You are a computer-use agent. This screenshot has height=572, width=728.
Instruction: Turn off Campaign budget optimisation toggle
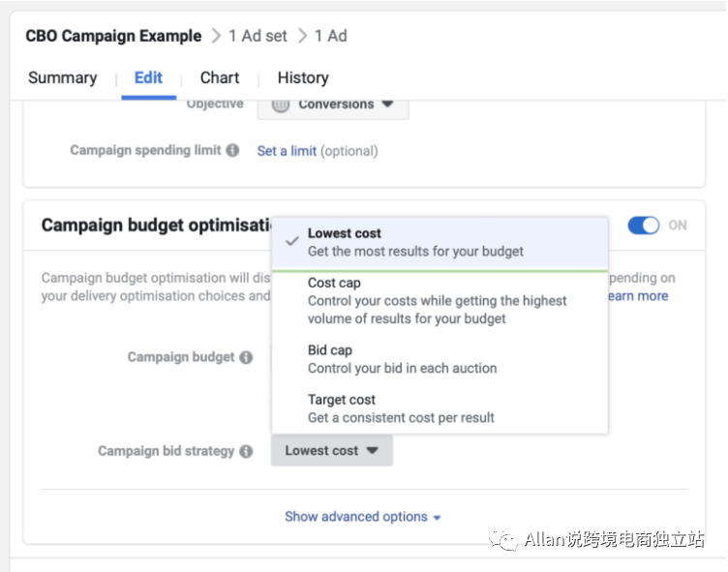click(x=644, y=226)
